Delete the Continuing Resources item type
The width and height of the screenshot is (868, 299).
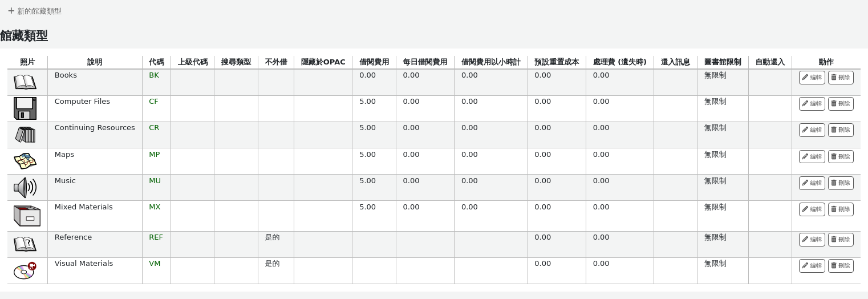(x=841, y=130)
